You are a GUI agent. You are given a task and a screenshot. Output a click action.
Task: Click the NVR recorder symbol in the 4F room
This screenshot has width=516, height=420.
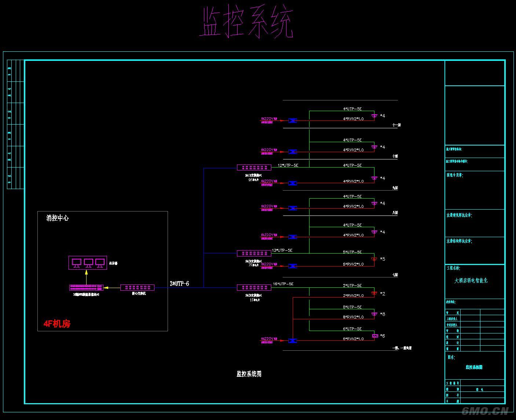tap(86, 287)
